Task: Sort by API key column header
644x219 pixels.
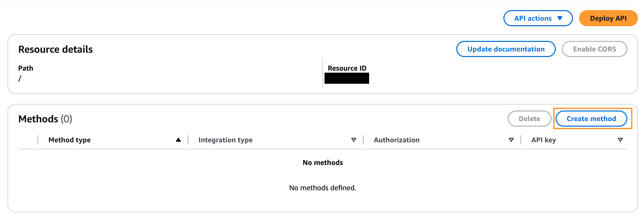Action: point(543,140)
